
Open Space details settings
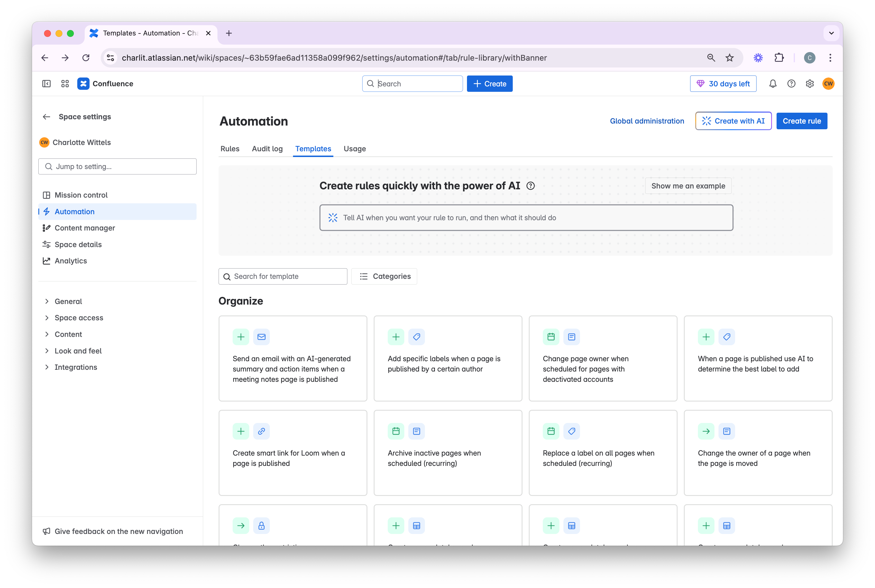(x=78, y=244)
